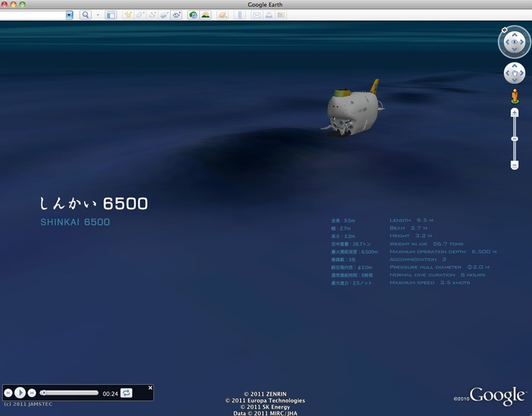This screenshot has height=416, width=532.
Task: Select the add image overlay tool
Action: pyautogui.click(x=164, y=15)
